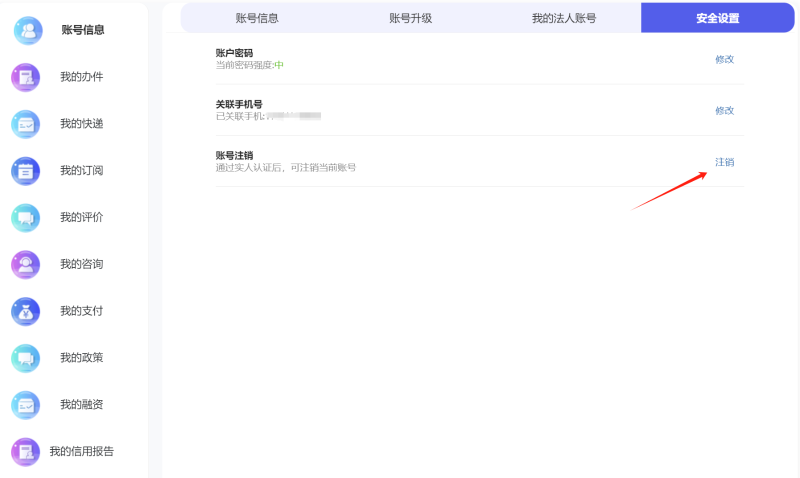Switch to the 账号信息 tab

(257, 18)
